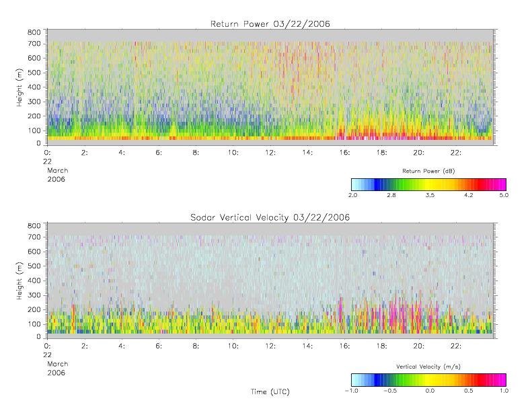Click the Sodar Vertical Velocity 03/22/2006 title

(x=270, y=217)
